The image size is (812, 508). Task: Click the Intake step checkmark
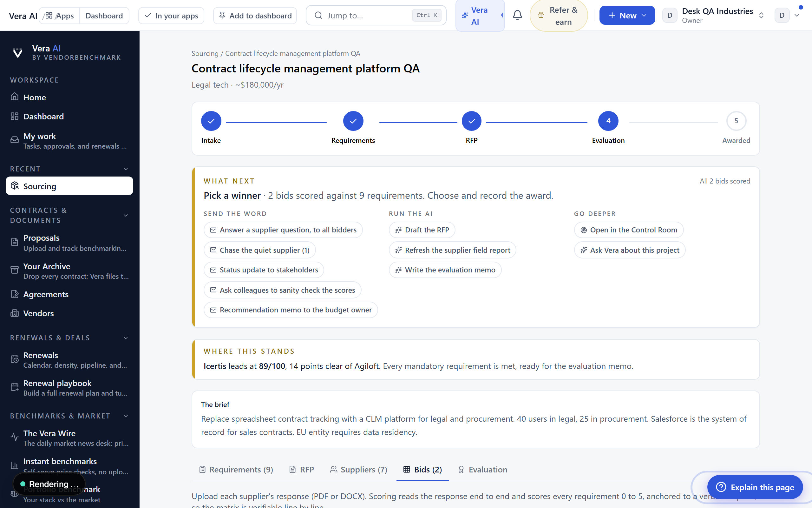[211, 121]
